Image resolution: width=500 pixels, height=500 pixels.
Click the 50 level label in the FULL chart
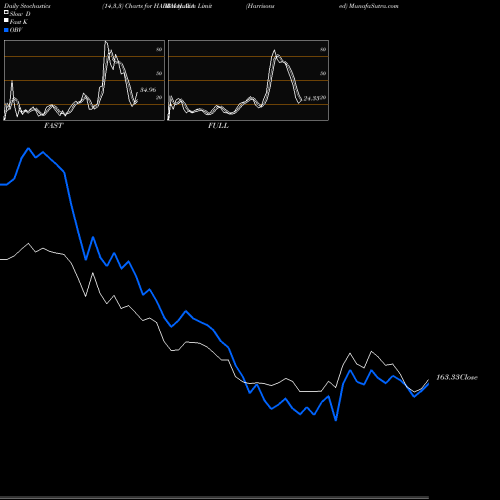coord(323,73)
